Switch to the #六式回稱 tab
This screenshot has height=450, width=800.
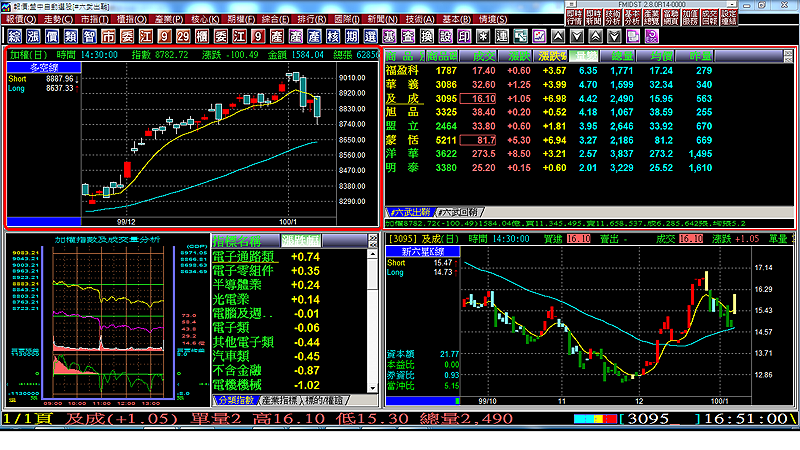(459, 212)
